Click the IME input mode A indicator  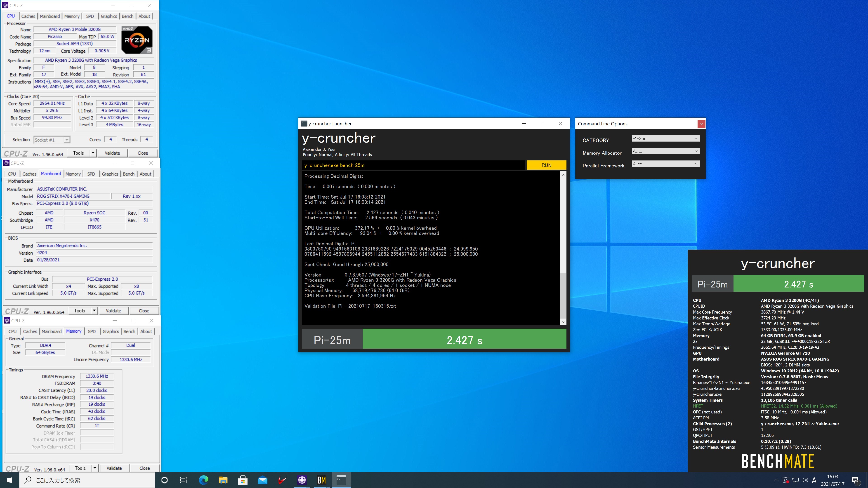pos(814,480)
